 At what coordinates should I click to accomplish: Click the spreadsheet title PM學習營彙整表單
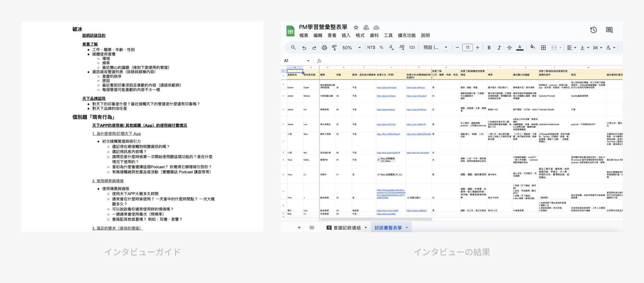pyautogui.click(x=323, y=27)
